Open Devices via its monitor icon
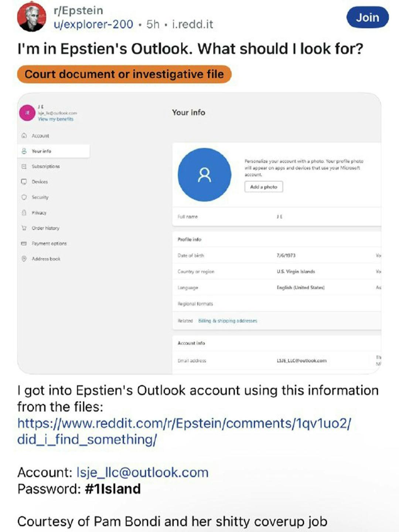This screenshot has width=399, height=532. 24,182
